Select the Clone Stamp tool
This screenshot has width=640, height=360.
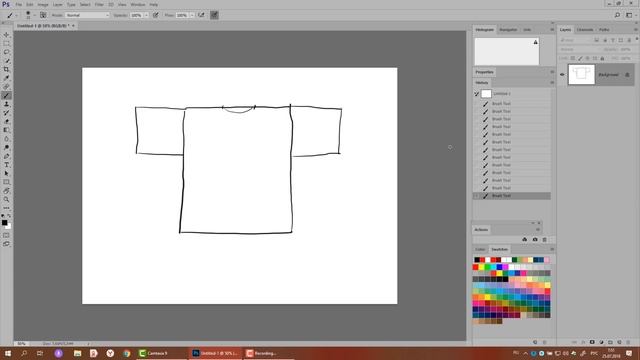click(6, 104)
